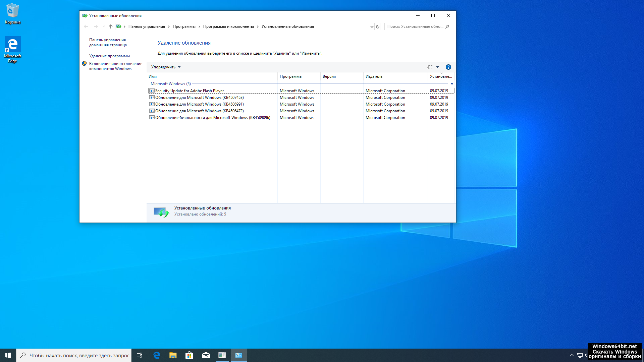The height and width of the screenshot is (362, 644).
Task: Open File Explorer from taskbar
Action: (x=173, y=355)
